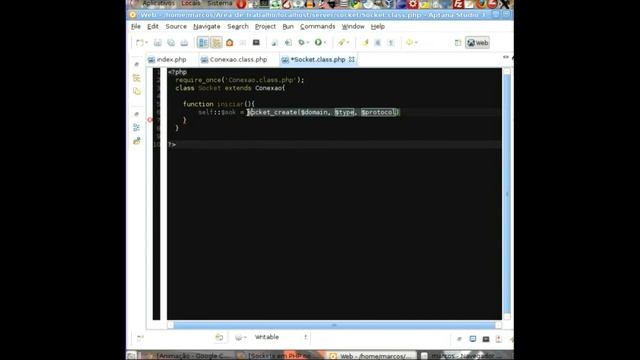Screen dimensions: 640x360
Task: Click the Open Perspective icon
Action: coord(458,42)
